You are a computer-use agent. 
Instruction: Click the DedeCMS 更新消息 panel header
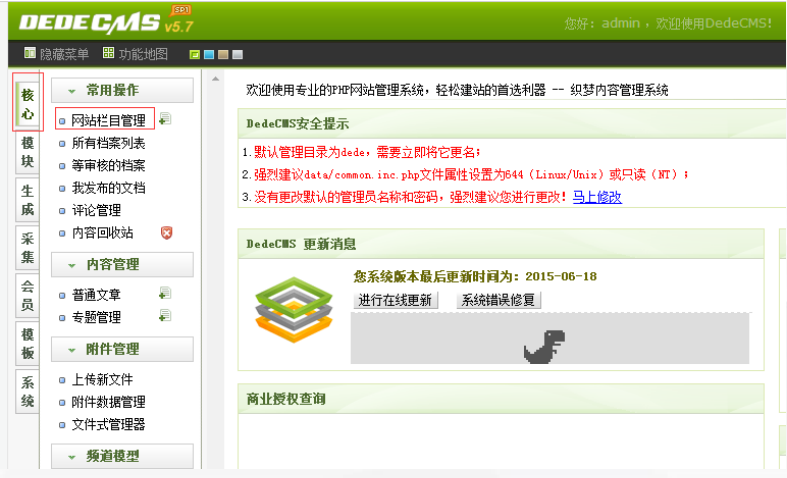(x=501, y=244)
